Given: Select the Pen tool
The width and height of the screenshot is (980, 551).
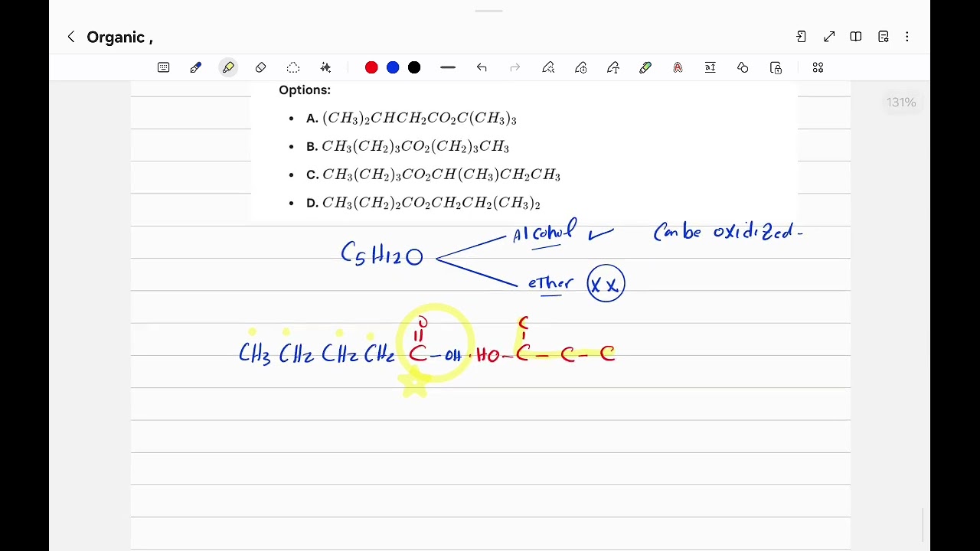Looking at the screenshot, I should click(196, 67).
